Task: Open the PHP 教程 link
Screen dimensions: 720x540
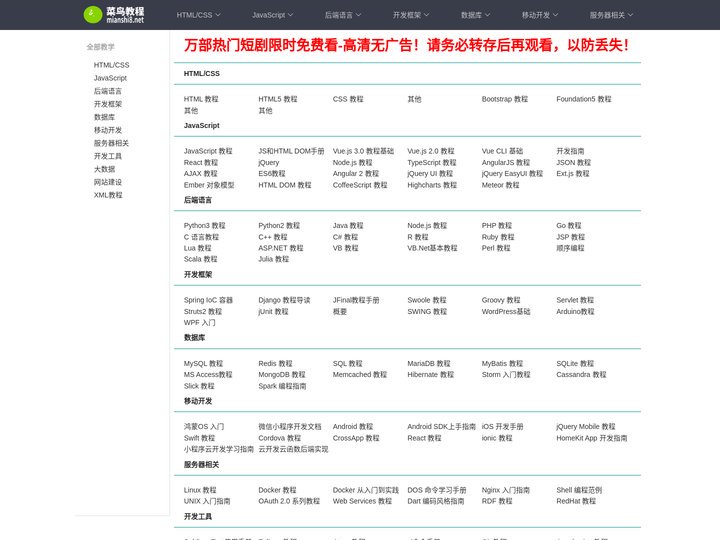Action: click(496, 226)
